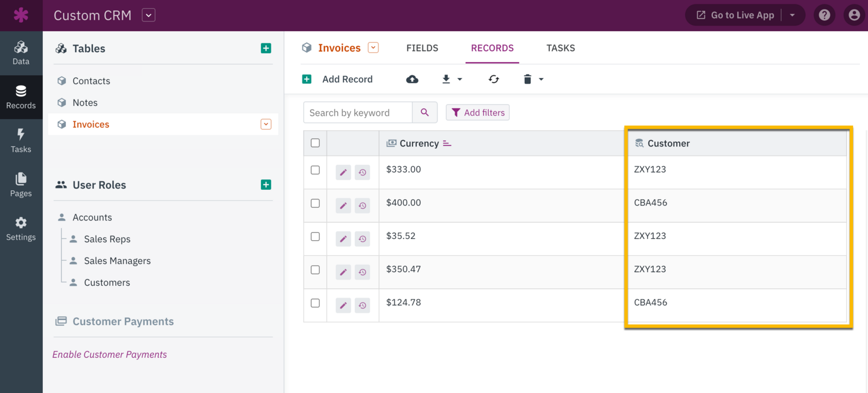Image resolution: width=868 pixels, height=393 pixels.
Task: Open the help question mark icon
Action: coord(824,14)
